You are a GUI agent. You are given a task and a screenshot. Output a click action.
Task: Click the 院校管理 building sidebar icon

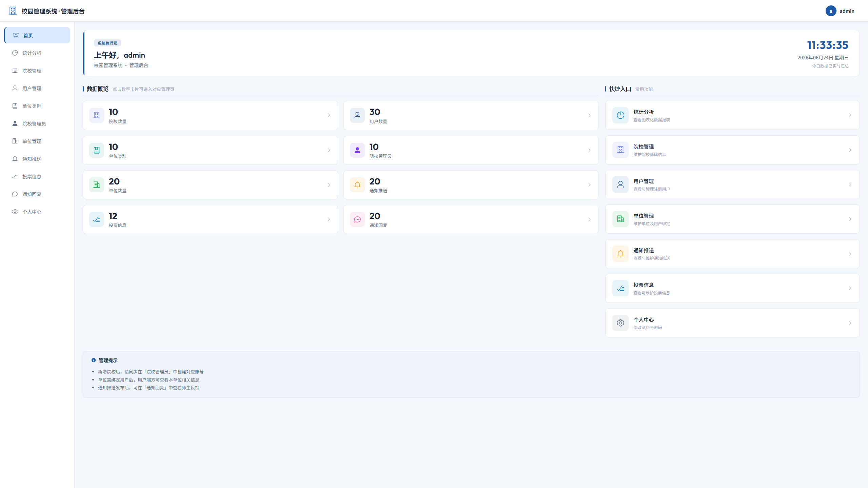(15, 71)
